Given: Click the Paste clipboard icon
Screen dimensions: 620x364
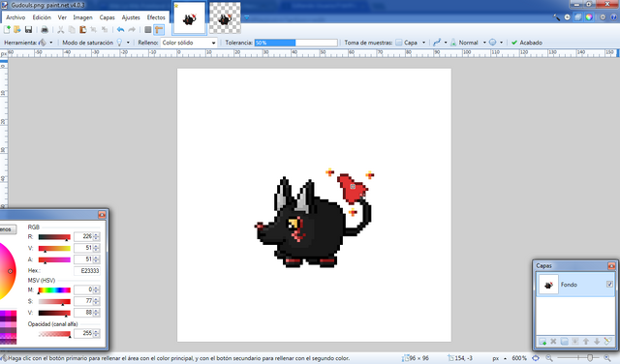Looking at the screenshot, I should point(82,30).
